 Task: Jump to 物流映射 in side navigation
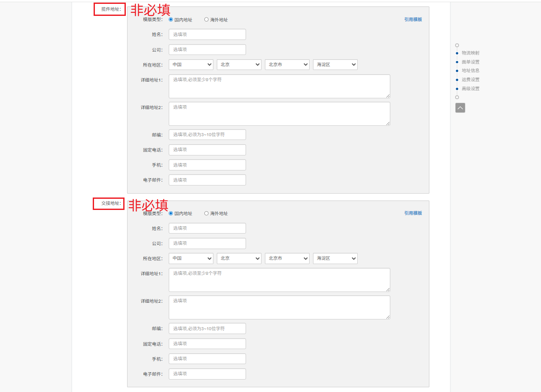[x=471, y=53]
